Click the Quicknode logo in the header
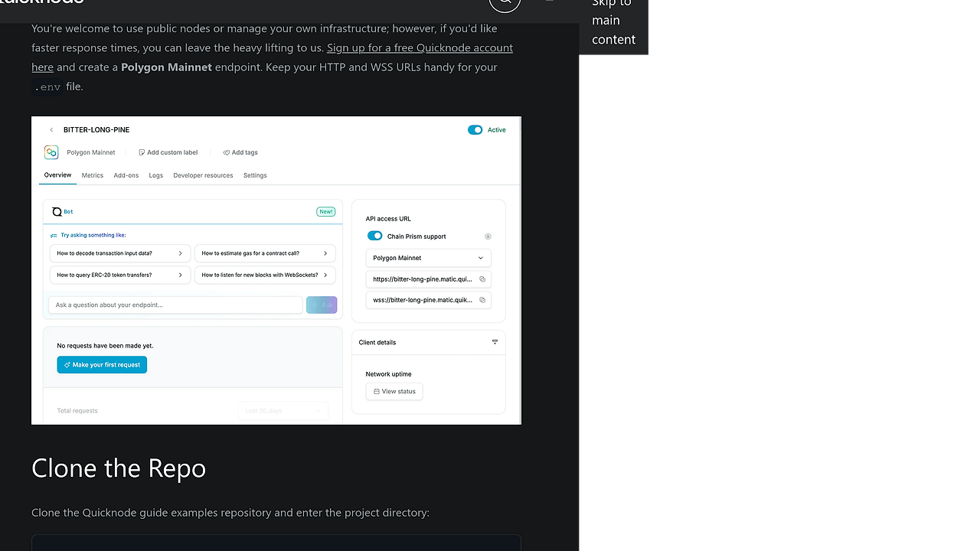 42,2
